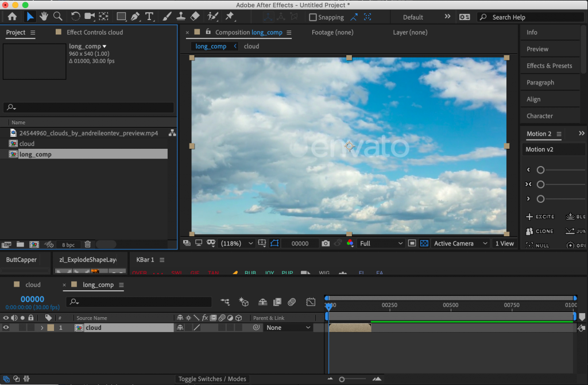
Task: Switch to the cloud timeline tab
Action: (x=33, y=284)
